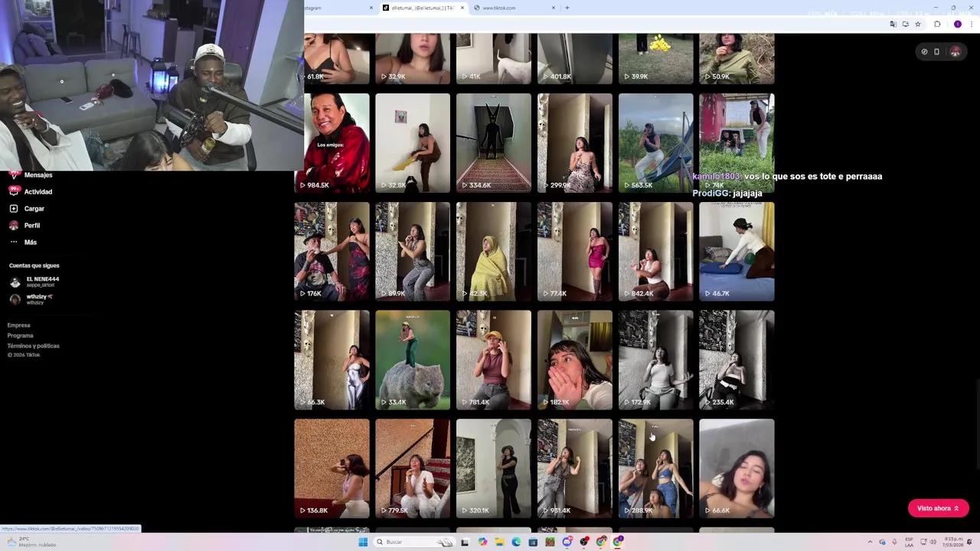Viewport: 980px width, 551px height.
Task: Launch Microsoft Edge from the taskbar
Action: [516, 542]
